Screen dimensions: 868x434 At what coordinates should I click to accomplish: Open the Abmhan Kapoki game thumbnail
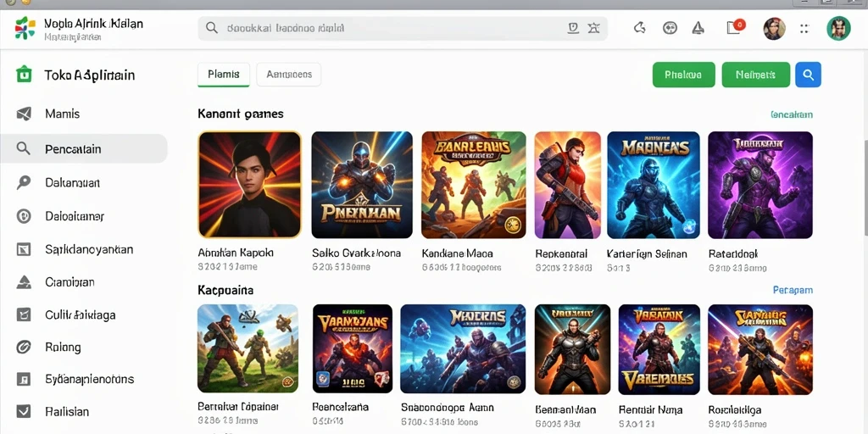coord(250,185)
